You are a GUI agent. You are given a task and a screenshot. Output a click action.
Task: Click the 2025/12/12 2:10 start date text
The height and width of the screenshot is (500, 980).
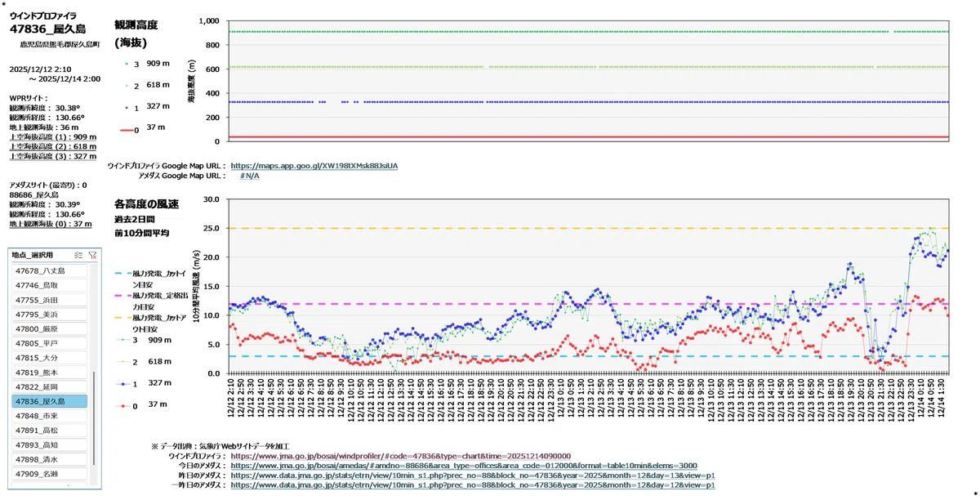(x=40, y=69)
